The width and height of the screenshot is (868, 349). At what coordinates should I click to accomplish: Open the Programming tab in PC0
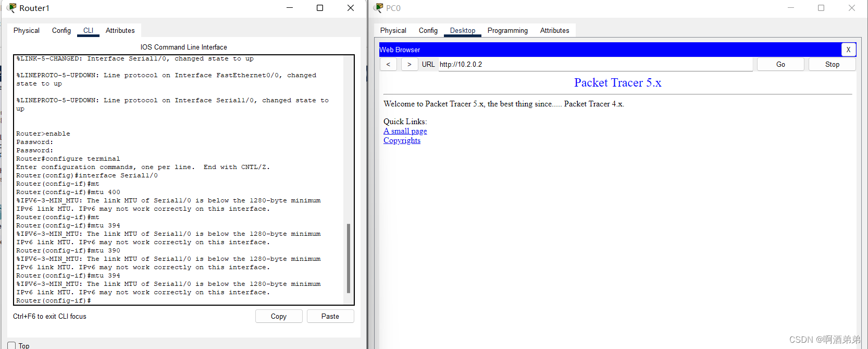click(508, 30)
